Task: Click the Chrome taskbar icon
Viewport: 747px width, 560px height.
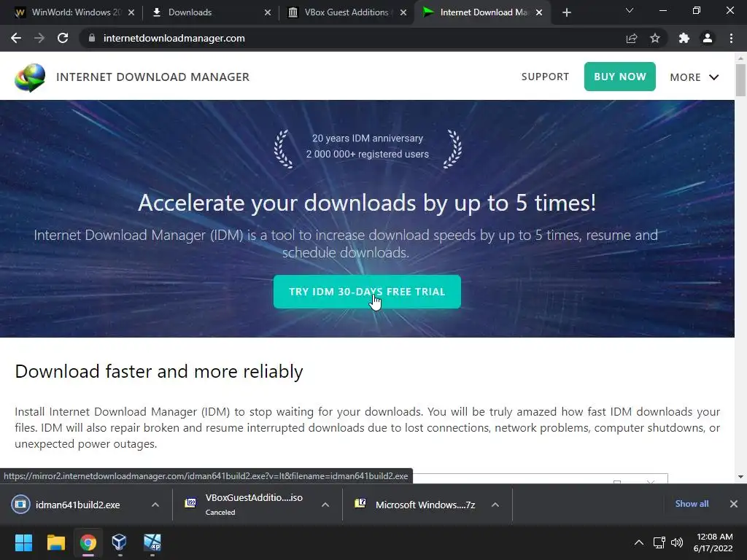Action: (88, 542)
